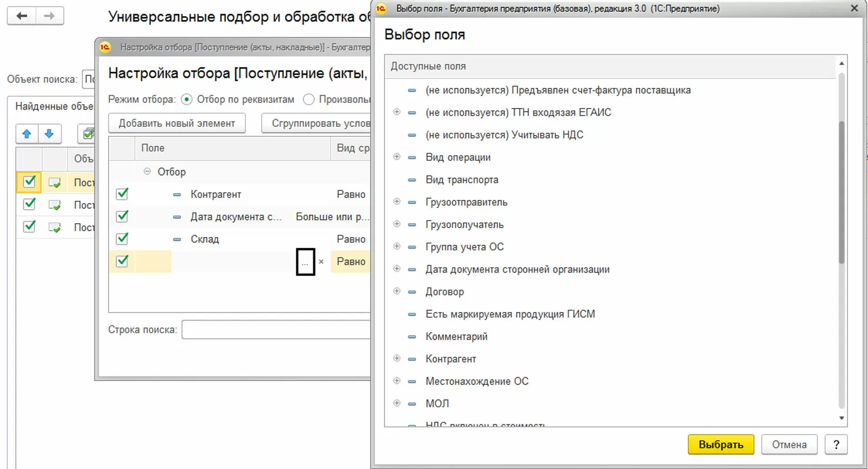Select Отбор по реквизитам radio button
This screenshot has width=868, height=469.
[x=187, y=100]
